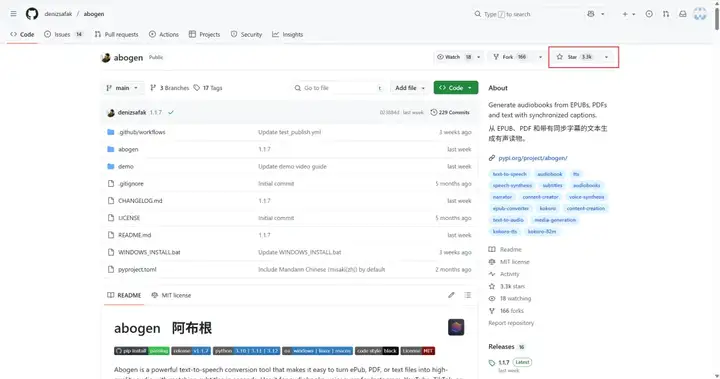Screen dimensions: 720x379
Task: Open the hamburger navigation menu
Action: point(13,14)
